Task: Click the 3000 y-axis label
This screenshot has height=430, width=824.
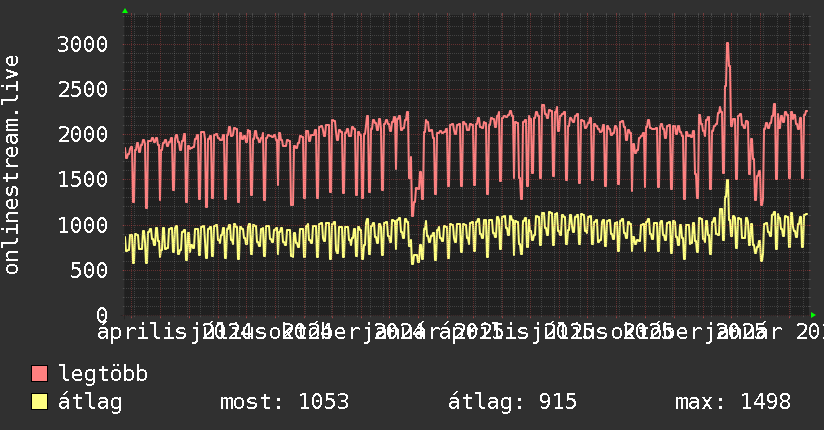Action: coord(83,44)
